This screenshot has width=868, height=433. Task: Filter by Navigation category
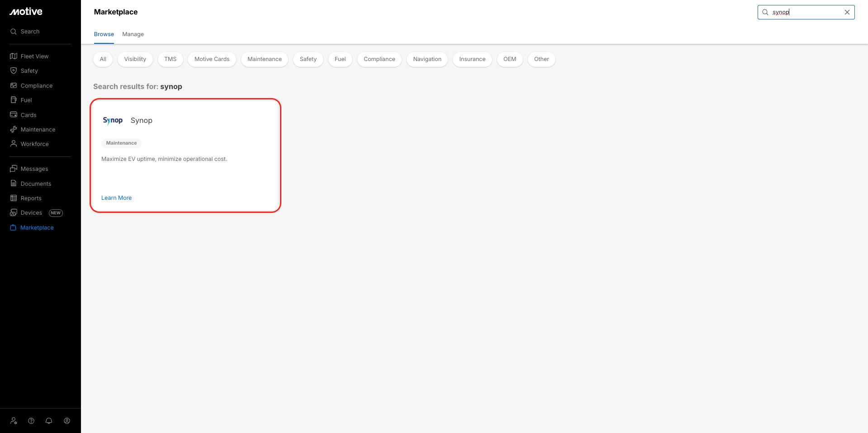(x=427, y=59)
